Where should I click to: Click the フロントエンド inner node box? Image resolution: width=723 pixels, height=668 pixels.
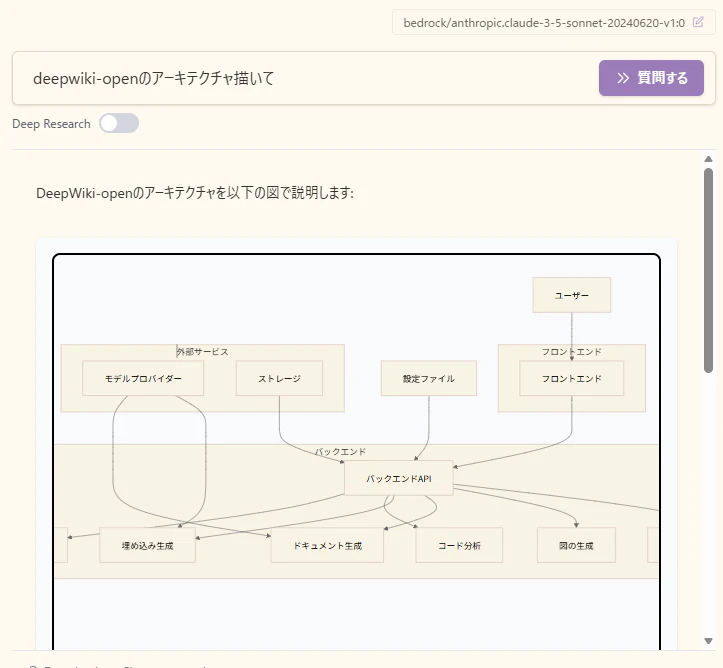[x=572, y=378]
